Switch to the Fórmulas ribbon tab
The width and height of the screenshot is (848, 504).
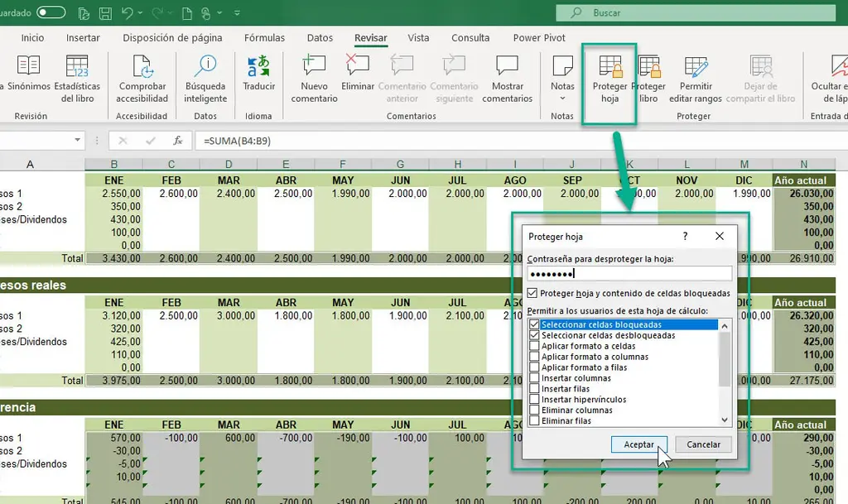click(264, 38)
